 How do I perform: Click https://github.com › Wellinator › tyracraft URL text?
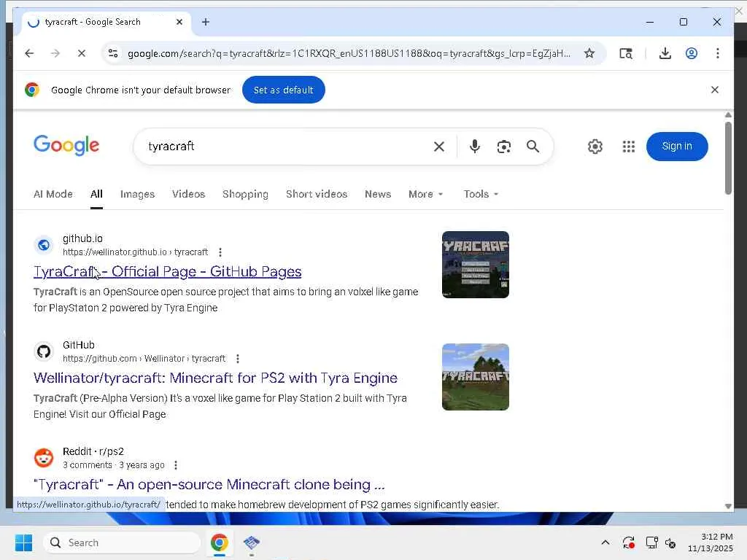(144, 359)
